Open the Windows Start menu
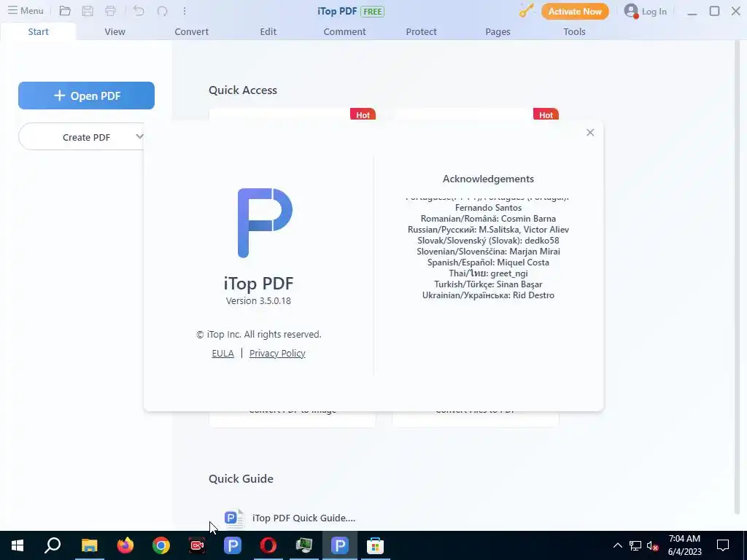Viewport: 747px width, 560px height. 18,545
